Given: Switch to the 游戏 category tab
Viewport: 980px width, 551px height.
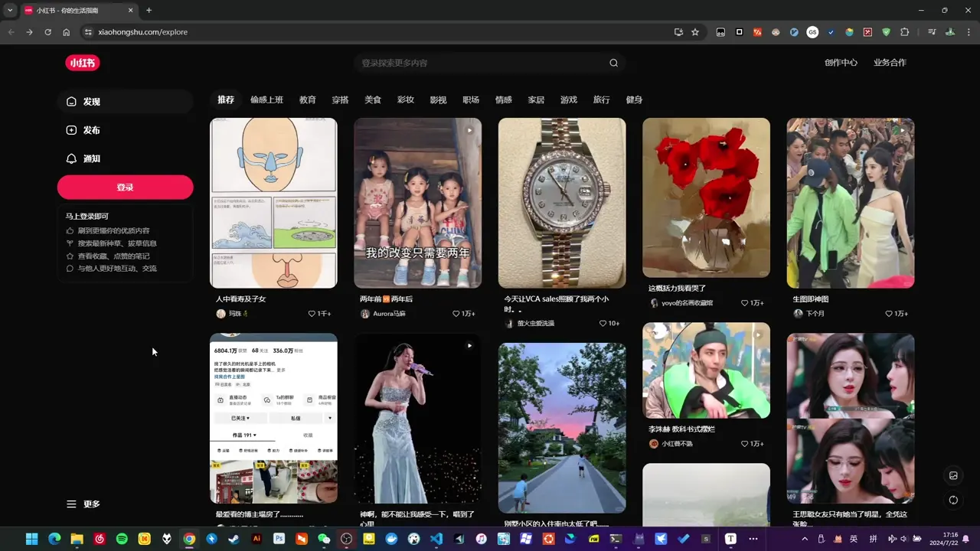Looking at the screenshot, I should coord(569,99).
